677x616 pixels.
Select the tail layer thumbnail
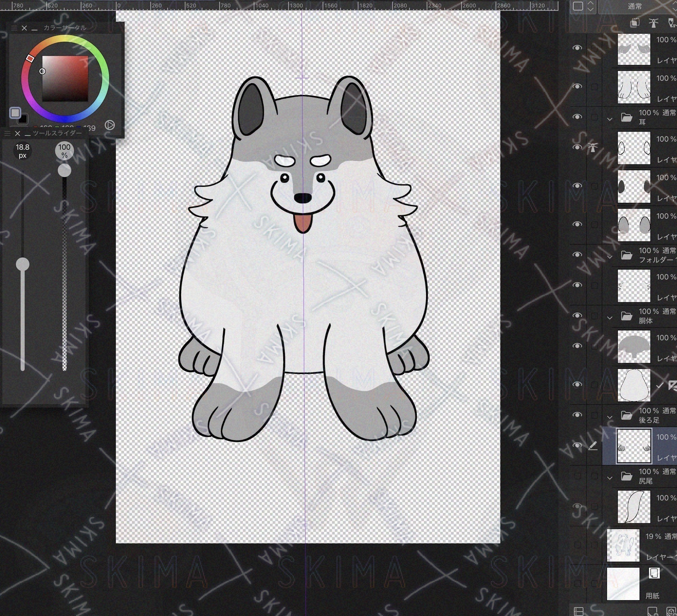[x=634, y=507]
